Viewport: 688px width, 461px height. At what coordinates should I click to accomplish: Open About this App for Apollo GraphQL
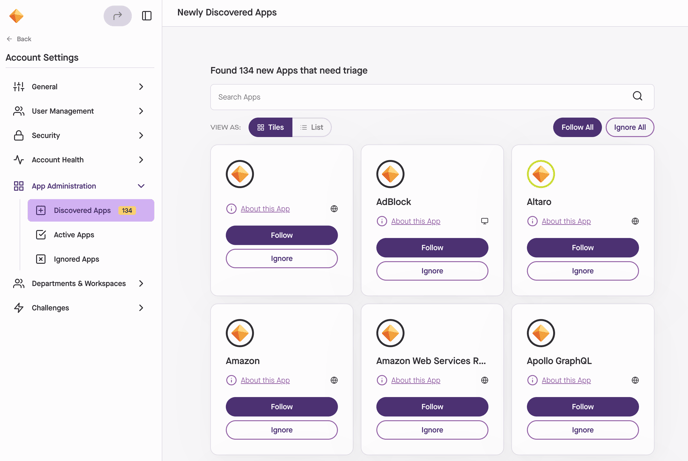[x=566, y=380]
